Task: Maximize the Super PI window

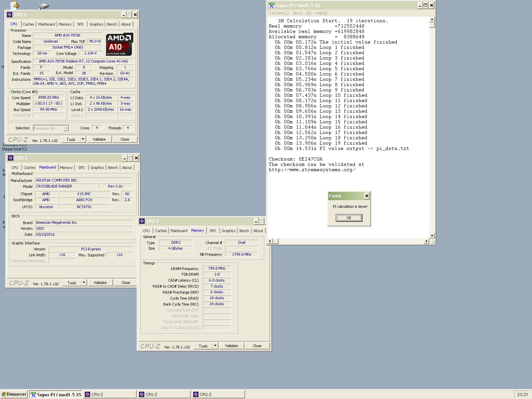Action: (x=425, y=5)
